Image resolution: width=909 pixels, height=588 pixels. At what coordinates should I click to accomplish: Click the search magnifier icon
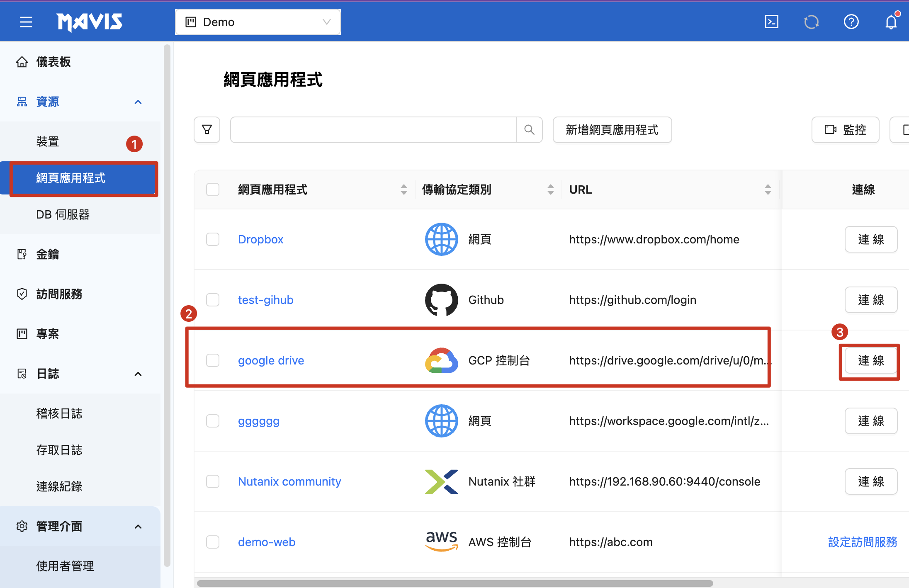(x=529, y=130)
